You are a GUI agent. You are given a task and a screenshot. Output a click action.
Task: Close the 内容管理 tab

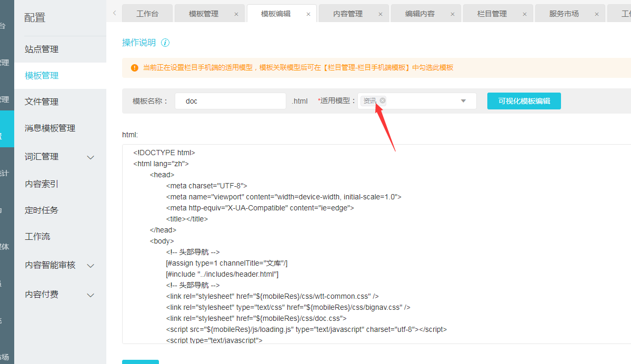click(380, 14)
